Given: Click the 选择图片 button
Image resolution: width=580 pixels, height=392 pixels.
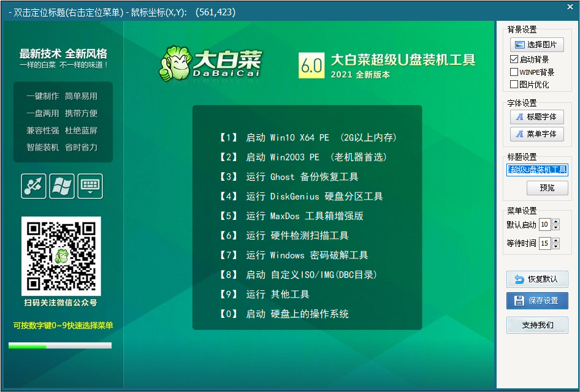Looking at the screenshot, I should pyautogui.click(x=536, y=45).
